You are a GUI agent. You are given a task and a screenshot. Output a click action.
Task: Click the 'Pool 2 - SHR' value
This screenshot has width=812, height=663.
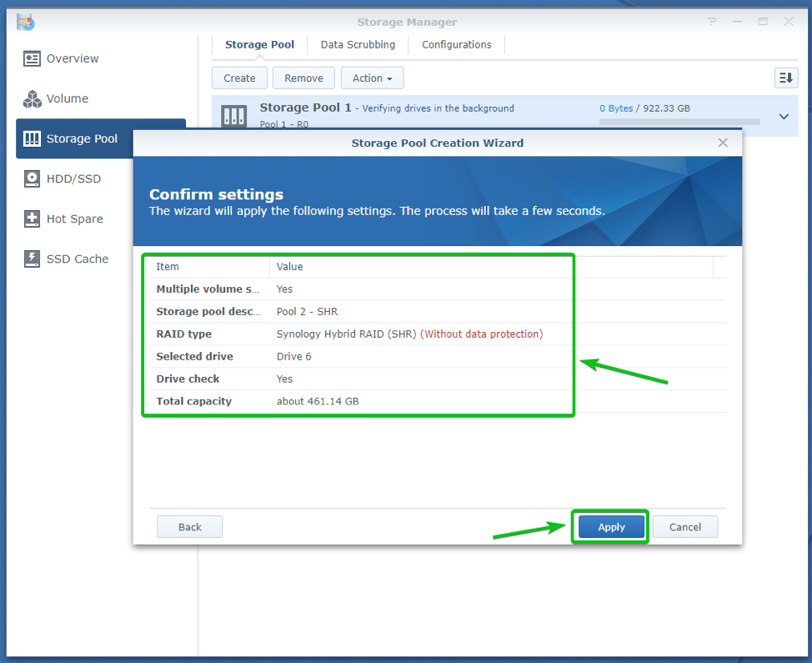[x=307, y=311]
